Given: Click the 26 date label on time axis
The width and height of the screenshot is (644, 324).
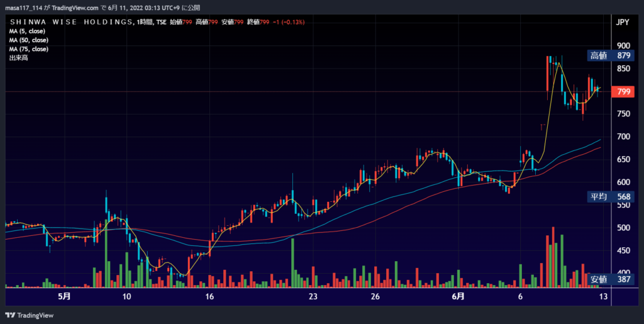Looking at the screenshot, I should [375, 296].
